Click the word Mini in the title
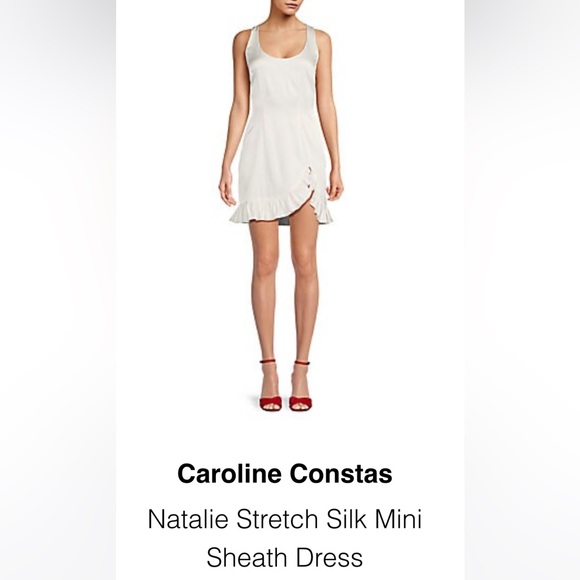The height and width of the screenshot is (580, 580). (399, 519)
